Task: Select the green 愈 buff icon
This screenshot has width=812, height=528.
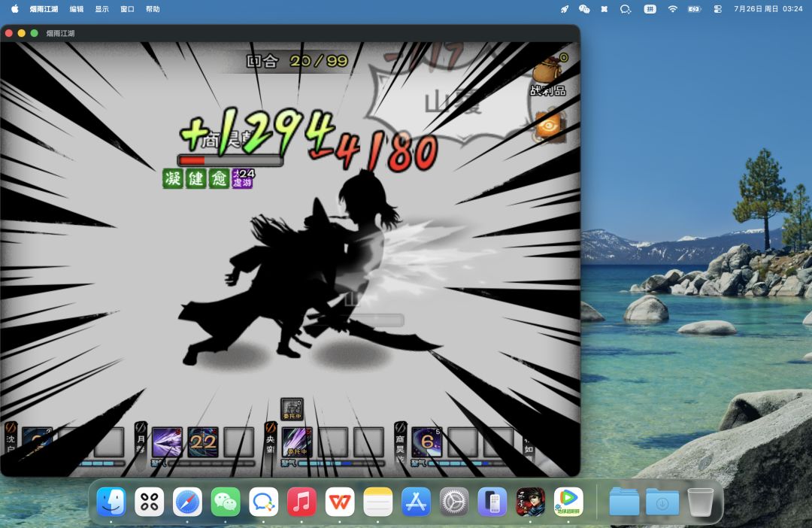Action: (x=219, y=178)
